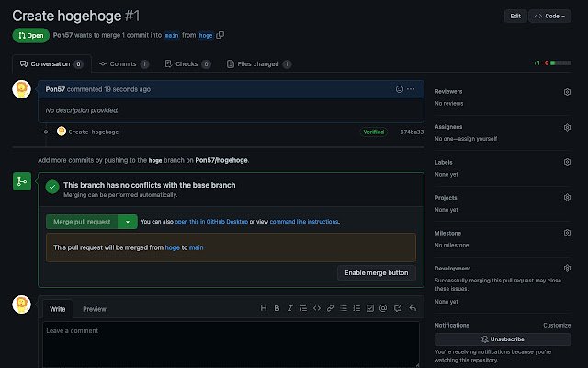This screenshot has width=588, height=368.
Task: Open the command line instructions link
Action: (x=304, y=222)
